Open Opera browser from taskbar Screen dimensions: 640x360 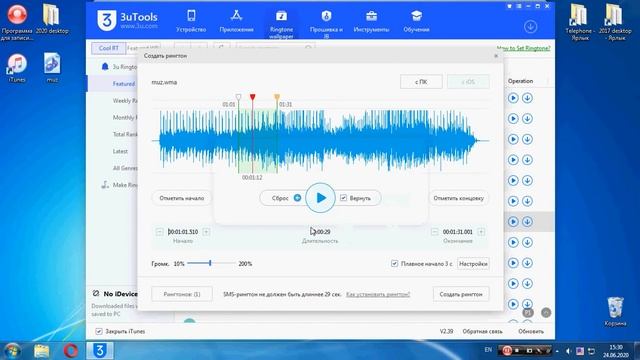coord(71,351)
